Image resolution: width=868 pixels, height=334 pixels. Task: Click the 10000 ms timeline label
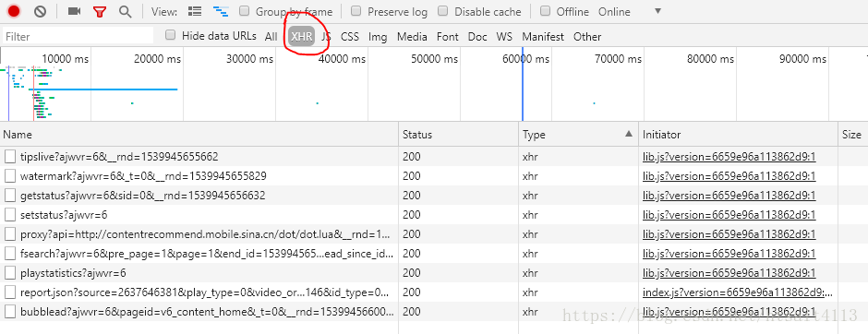(x=66, y=59)
